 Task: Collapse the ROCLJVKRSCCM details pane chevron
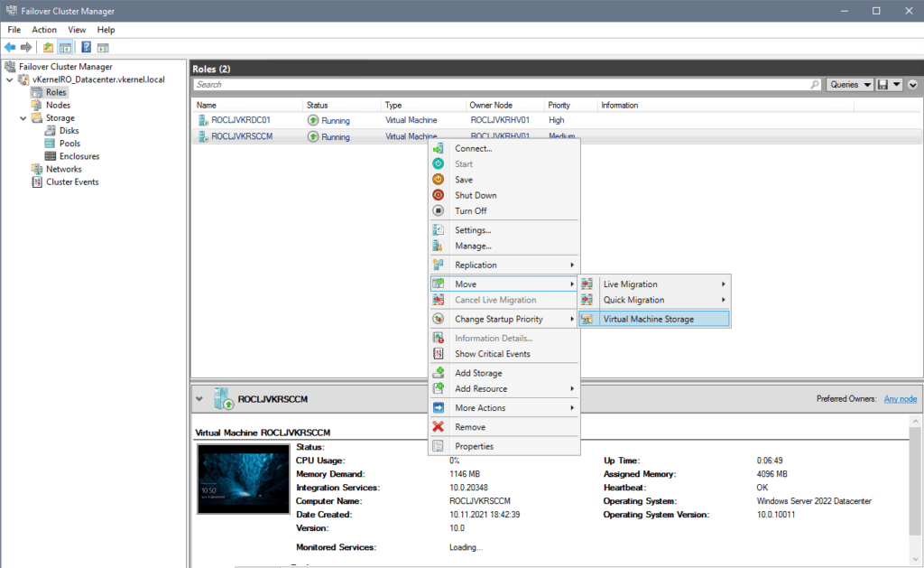tap(199, 399)
